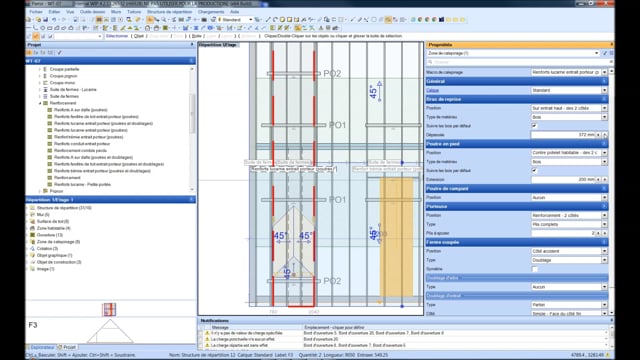640x360 pixels.
Task: Switch to the Projet bottom tab
Action: 67,347
